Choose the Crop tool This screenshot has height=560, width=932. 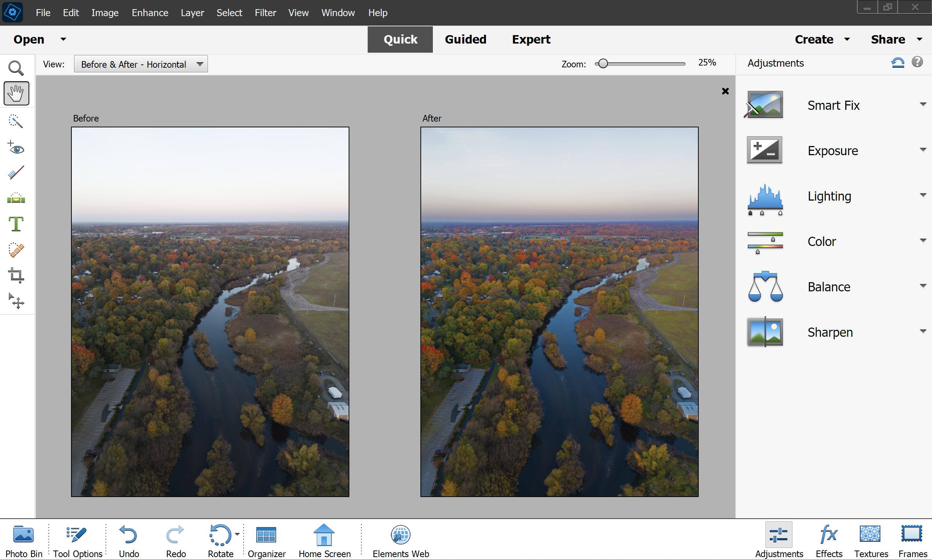click(16, 276)
